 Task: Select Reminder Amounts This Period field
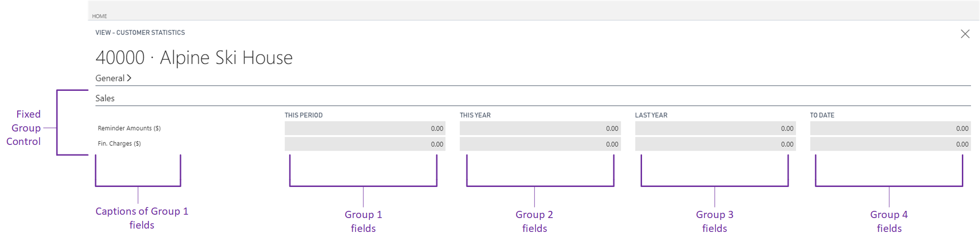(365, 128)
